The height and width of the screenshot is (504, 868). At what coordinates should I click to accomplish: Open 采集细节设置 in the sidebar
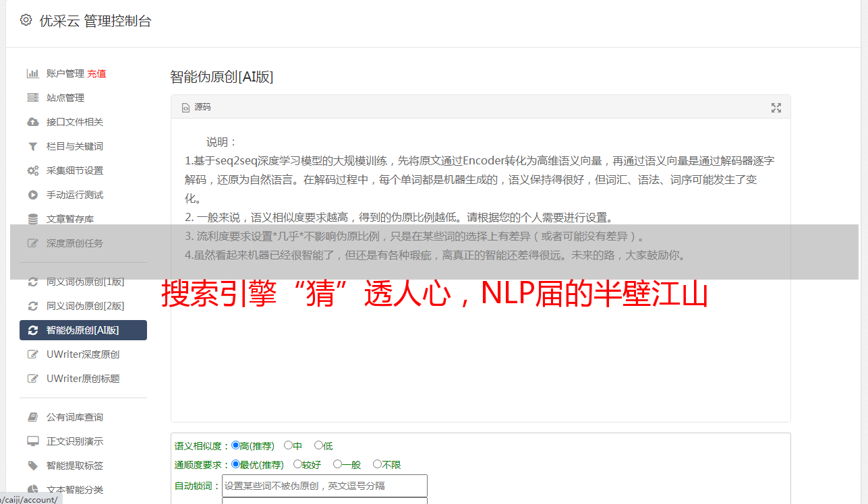pos(75,170)
